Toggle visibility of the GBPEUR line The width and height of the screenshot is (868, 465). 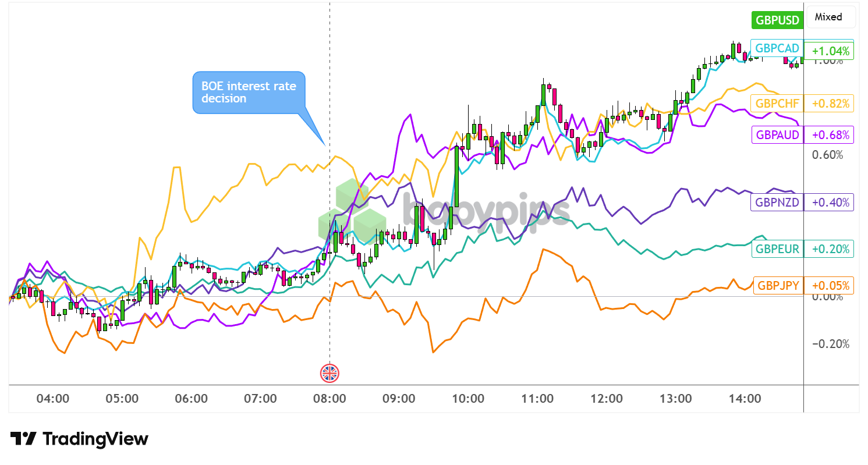(777, 249)
